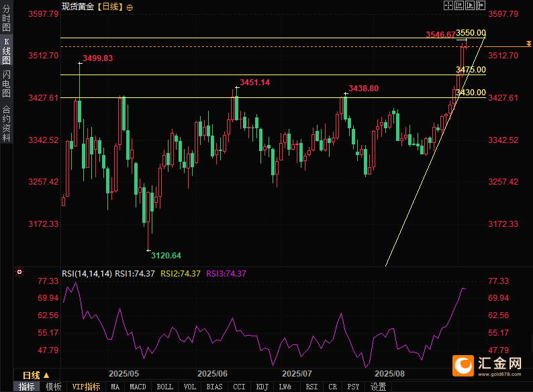Viewport: 533px width, 392px height.
Task: Open the 闪电图 side tab
Action: pyautogui.click(x=6, y=84)
